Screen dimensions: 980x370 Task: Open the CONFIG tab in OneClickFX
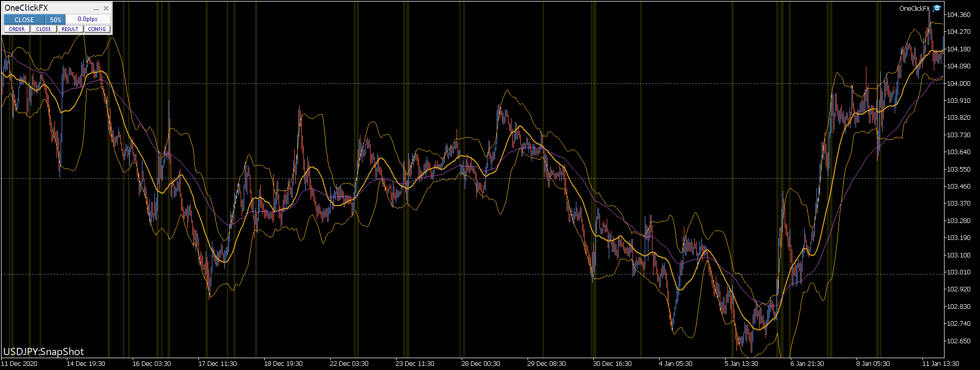97,29
